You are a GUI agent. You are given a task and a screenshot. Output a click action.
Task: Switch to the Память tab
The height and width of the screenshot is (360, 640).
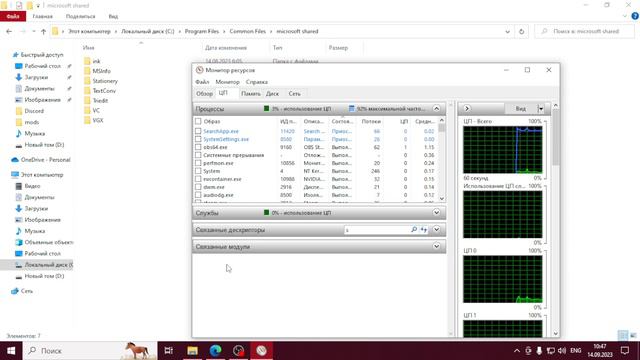251,94
